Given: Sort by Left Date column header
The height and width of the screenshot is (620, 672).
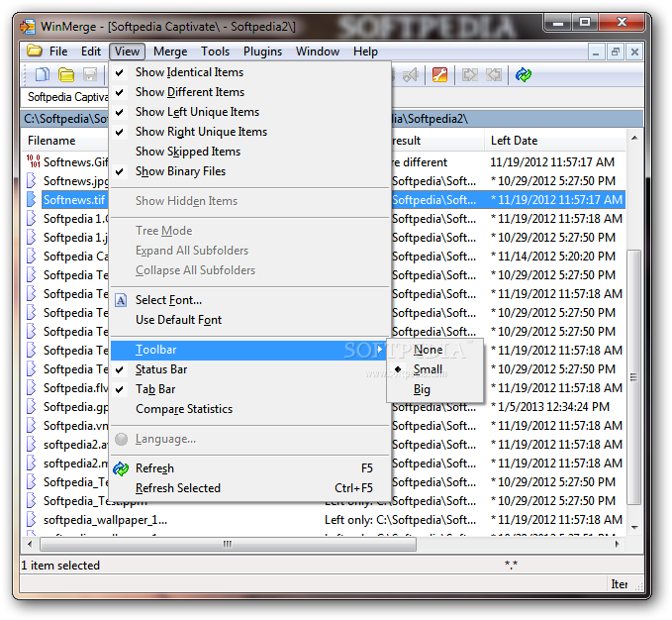Looking at the screenshot, I should tap(555, 141).
